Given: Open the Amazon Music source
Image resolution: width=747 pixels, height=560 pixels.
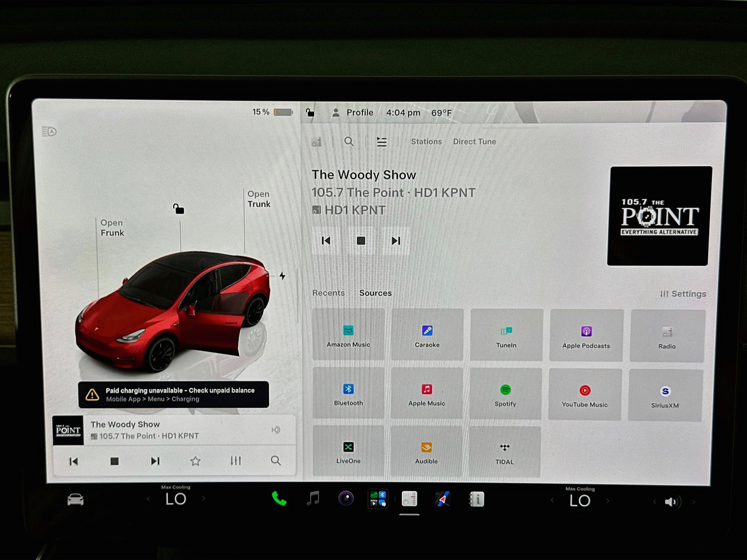Looking at the screenshot, I should tap(348, 334).
